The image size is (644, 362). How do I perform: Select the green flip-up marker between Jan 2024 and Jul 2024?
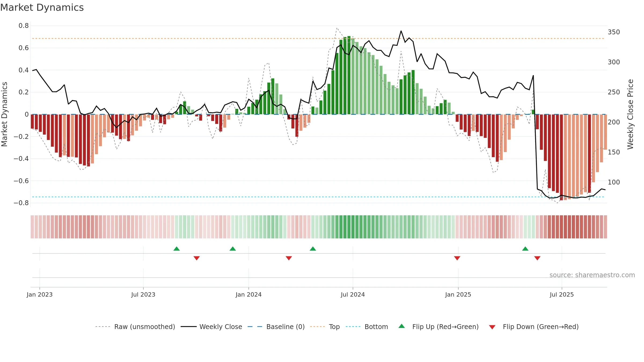point(313,249)
